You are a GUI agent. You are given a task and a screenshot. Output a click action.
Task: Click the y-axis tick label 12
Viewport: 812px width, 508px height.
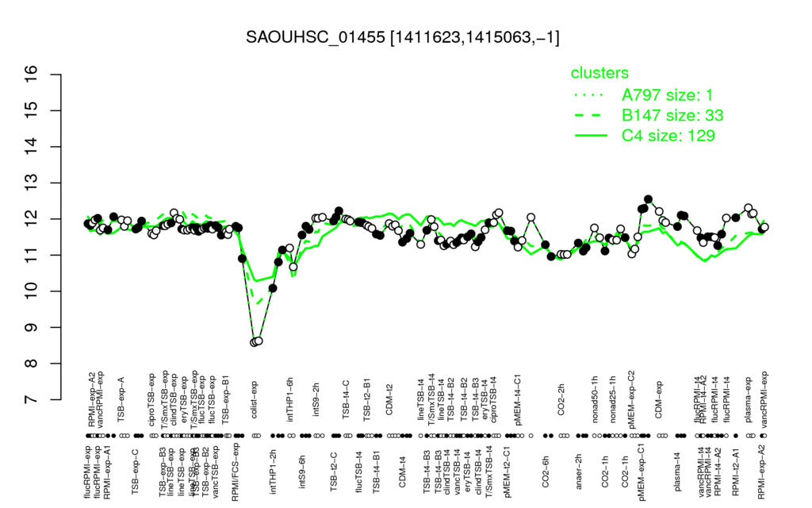32,219
